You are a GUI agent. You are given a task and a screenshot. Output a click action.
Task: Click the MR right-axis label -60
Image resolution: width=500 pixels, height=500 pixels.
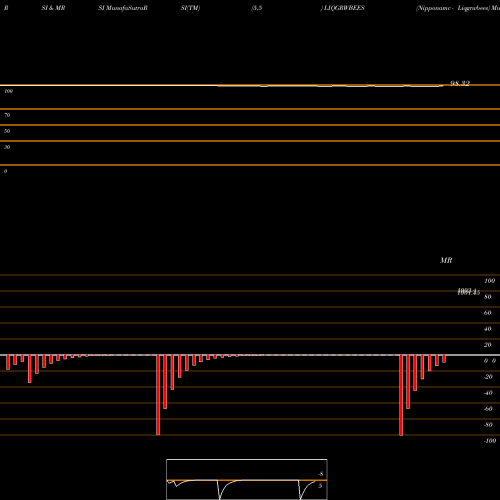tap(488, 409)
